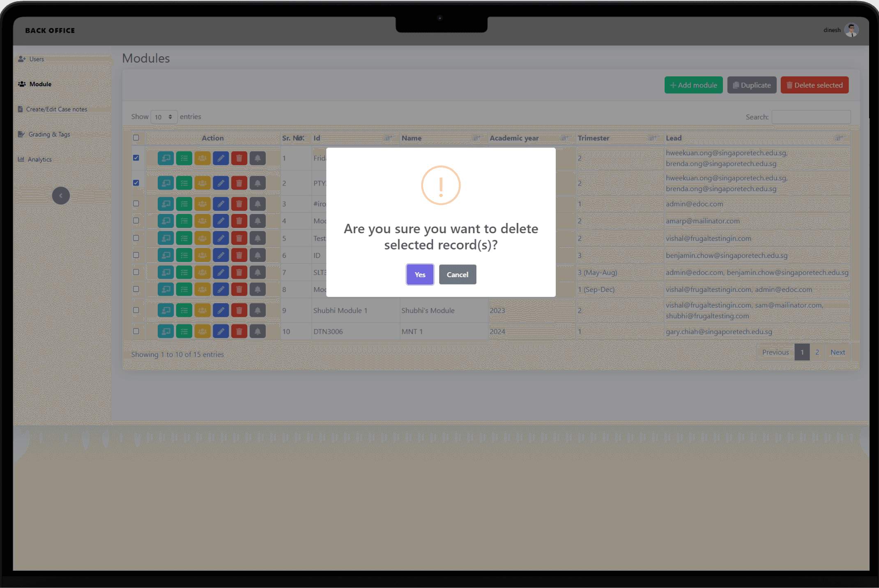
Task: Click the green list icon in row 9
Action: click(184, 310)
